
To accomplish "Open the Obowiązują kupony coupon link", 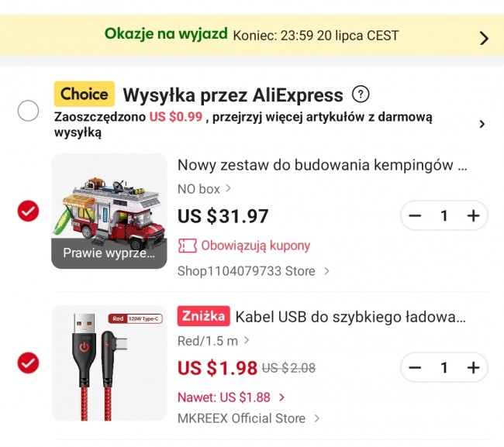I will [x=254, y=246].
